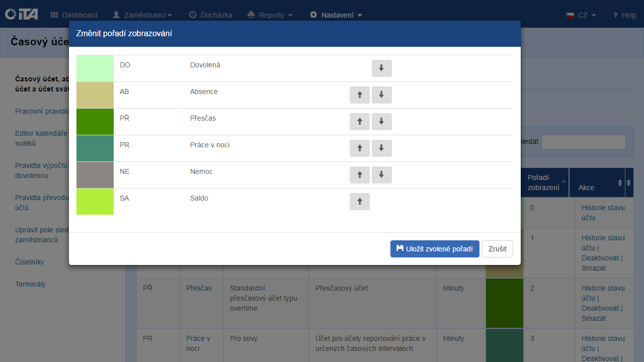Cancel the dialog with Zrušit
644x362 pixels.
497,249
